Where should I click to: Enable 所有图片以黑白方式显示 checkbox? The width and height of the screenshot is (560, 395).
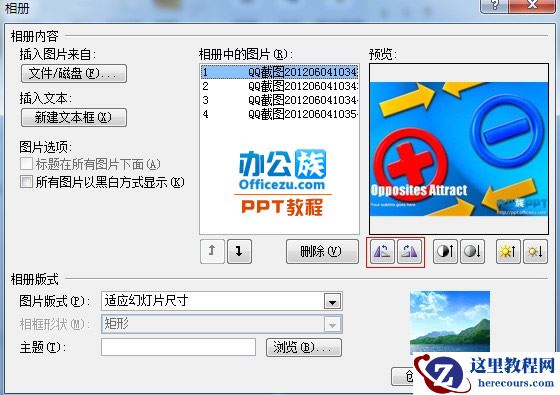click(x=26, y=181)
